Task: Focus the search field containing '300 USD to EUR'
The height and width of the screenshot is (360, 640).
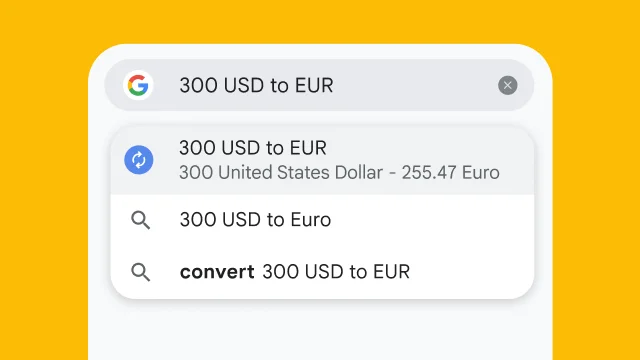Action: 319,85
